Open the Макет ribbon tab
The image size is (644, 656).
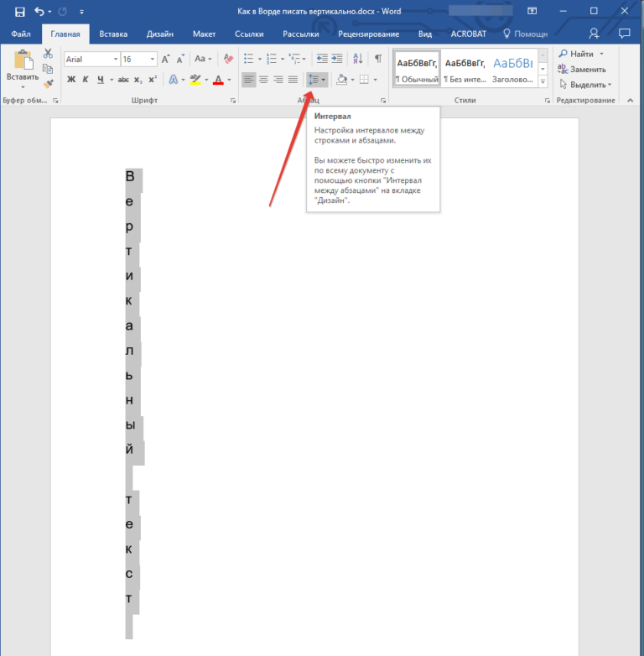[x=204, y=34]
